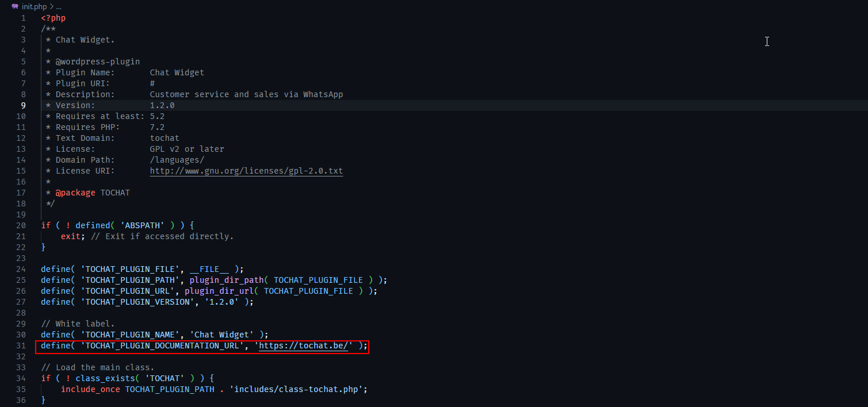Click the 'tochat' text domain value
Screen dimensions: 868x407
165,138
